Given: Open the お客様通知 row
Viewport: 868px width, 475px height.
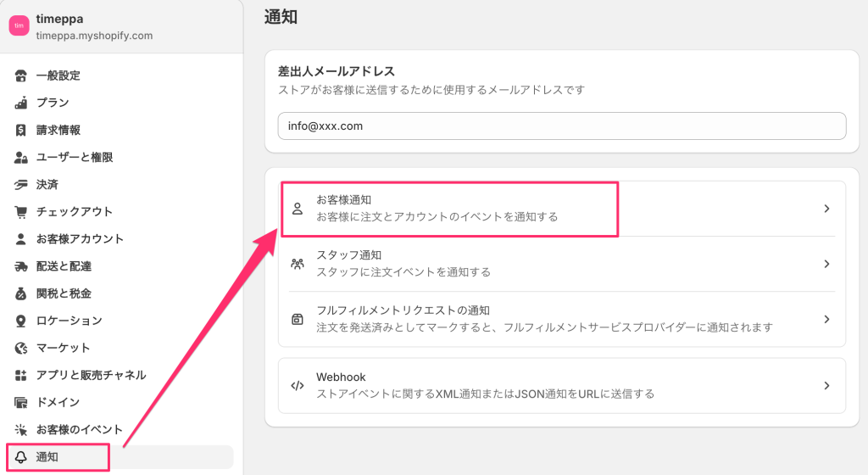Looking at the screenshot, I should tap(562, 209).
